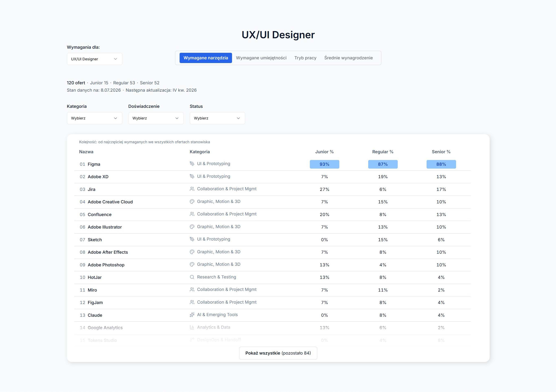Click the 27% Junior value for Jira
Viewport: 556px width, 392px height.
[324, 189]
